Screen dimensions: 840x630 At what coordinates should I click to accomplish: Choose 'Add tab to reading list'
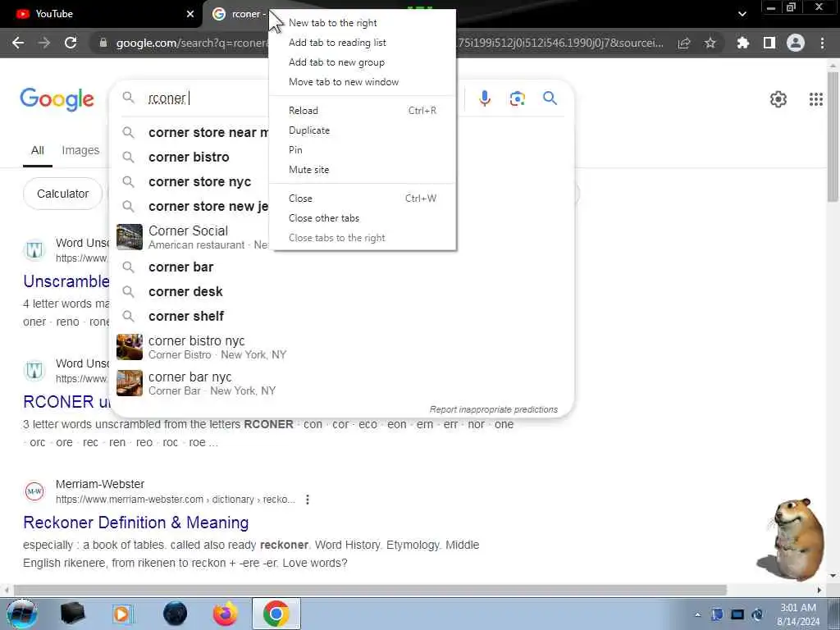point(362,43)
